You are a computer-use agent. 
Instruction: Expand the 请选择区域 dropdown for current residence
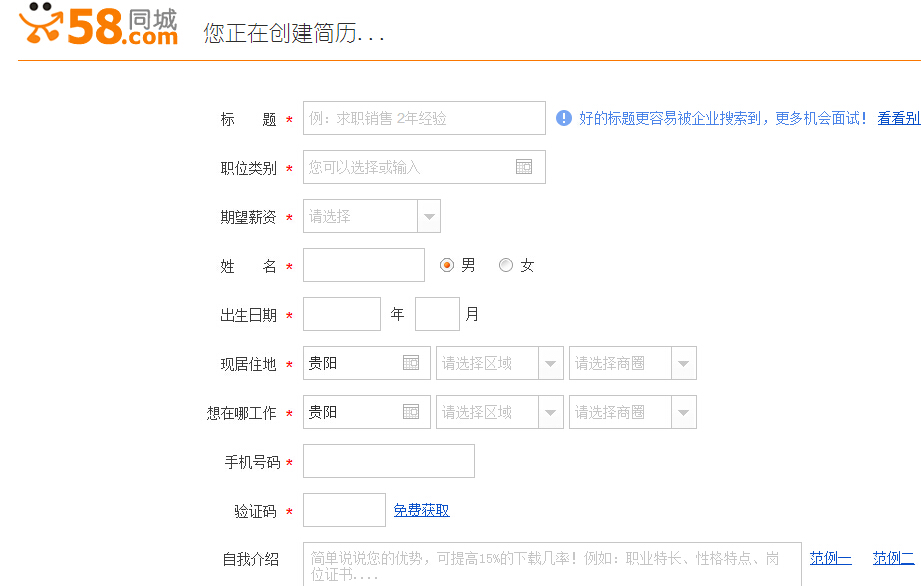coord(549,363)
